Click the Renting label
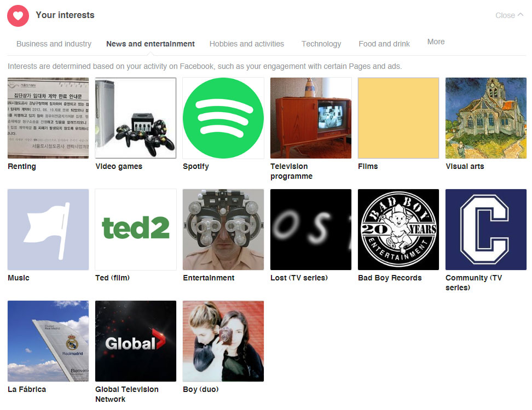532x410 pixels. point(22,166)
